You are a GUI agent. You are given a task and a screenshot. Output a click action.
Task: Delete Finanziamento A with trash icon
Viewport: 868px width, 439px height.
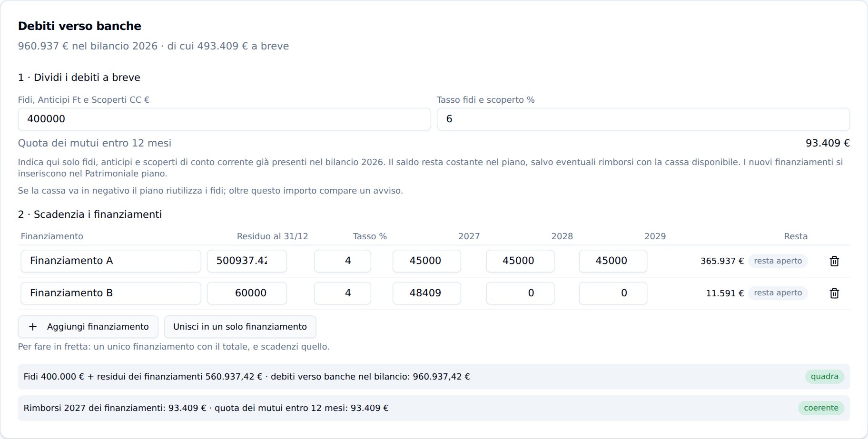[x=834, y=261]
